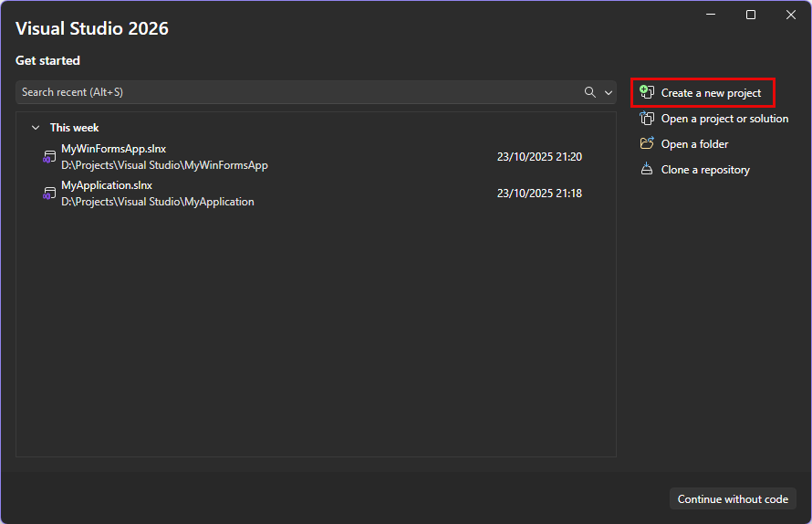This screenshot has height=524, width=812.
Task: Select MyApplication.slnx file name
Action: click(x=107, y=185)
